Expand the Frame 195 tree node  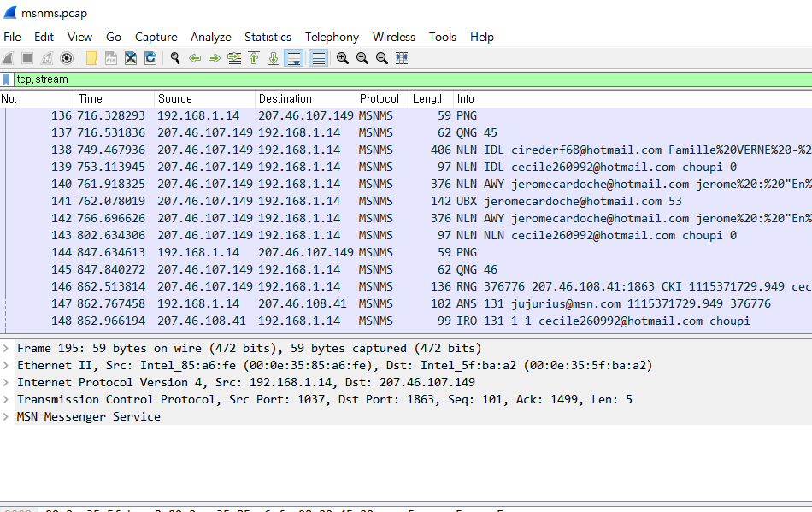pos(6,348)
